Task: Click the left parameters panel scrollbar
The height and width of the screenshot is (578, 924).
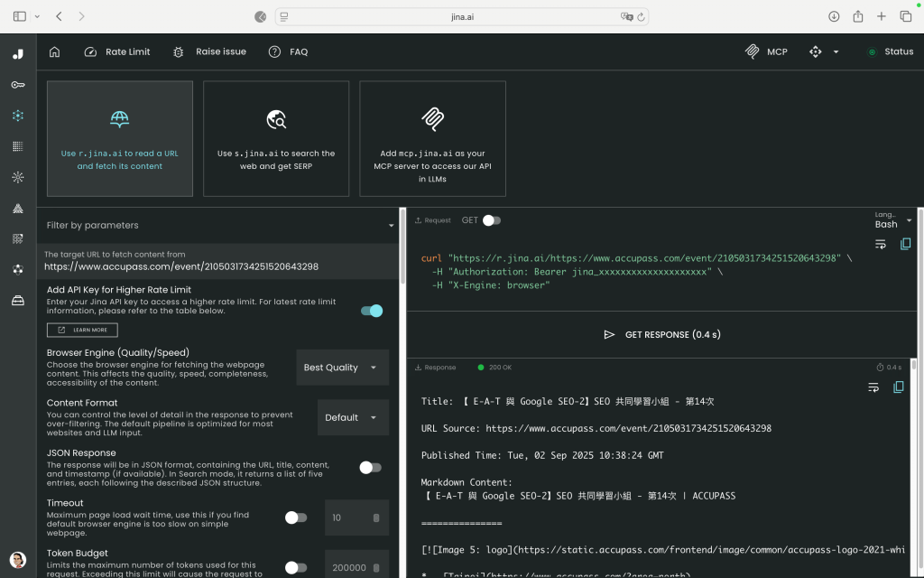Action: coord(402,247)
